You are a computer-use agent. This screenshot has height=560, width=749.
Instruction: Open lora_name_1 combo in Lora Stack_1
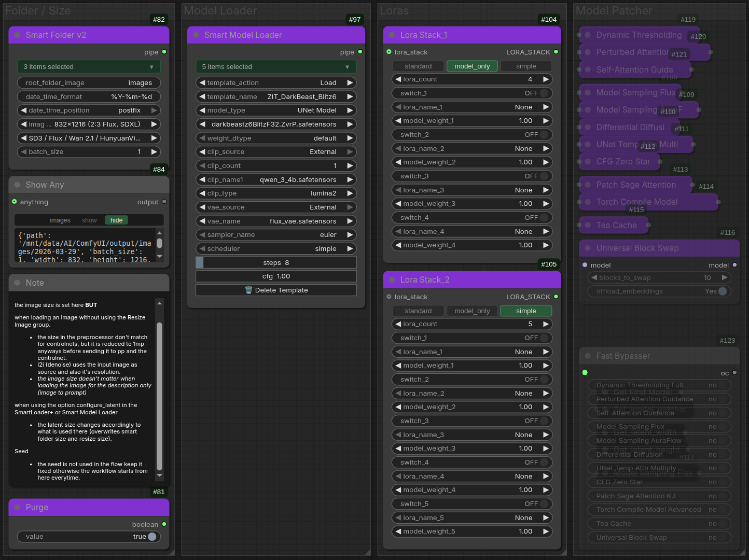coord(471,107)
